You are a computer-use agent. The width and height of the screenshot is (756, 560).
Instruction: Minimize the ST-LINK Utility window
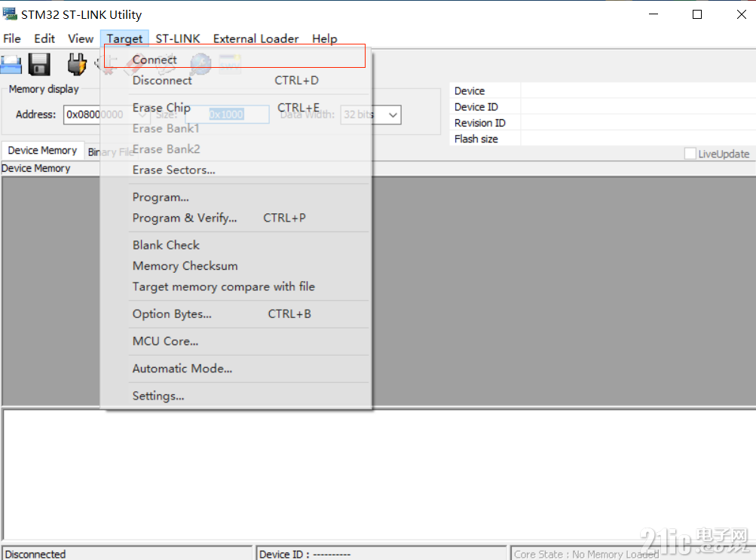click(653, 14)
